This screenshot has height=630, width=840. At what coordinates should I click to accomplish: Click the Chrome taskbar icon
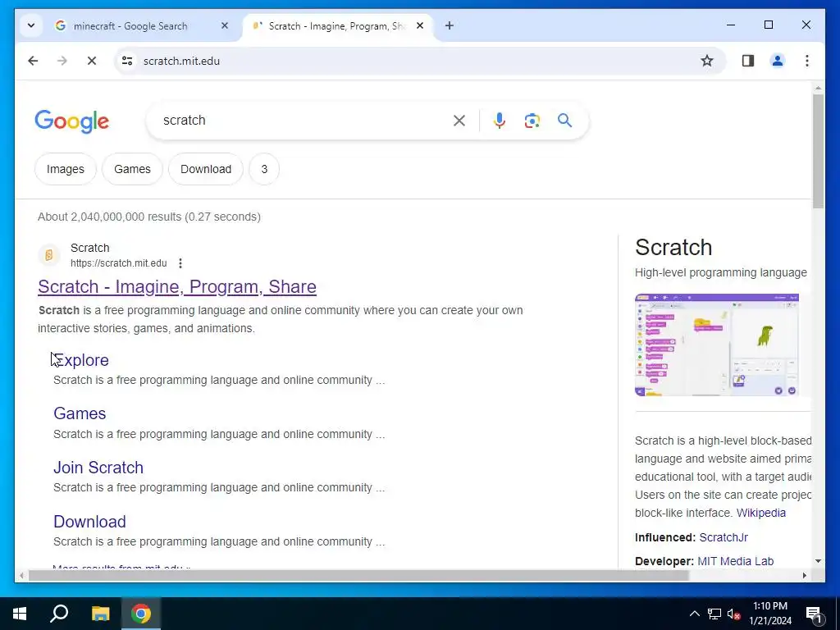[141, 614]
